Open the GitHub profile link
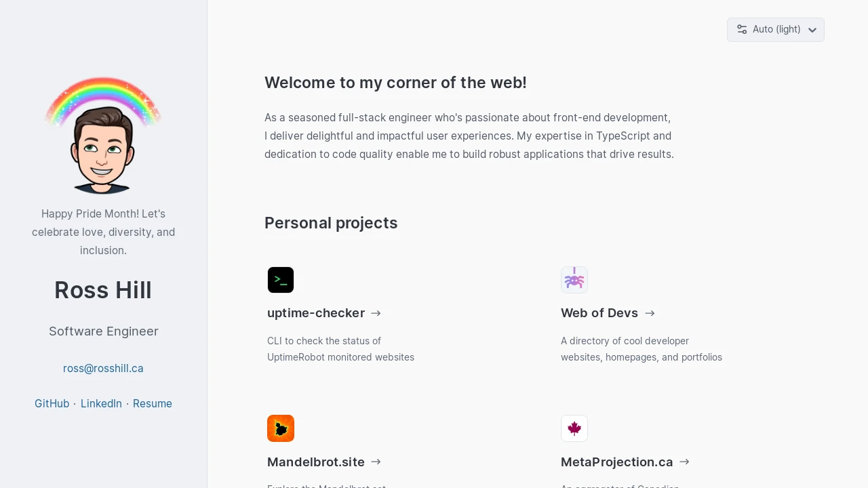This screenshot has height=488, width=868. coord(52,404)
